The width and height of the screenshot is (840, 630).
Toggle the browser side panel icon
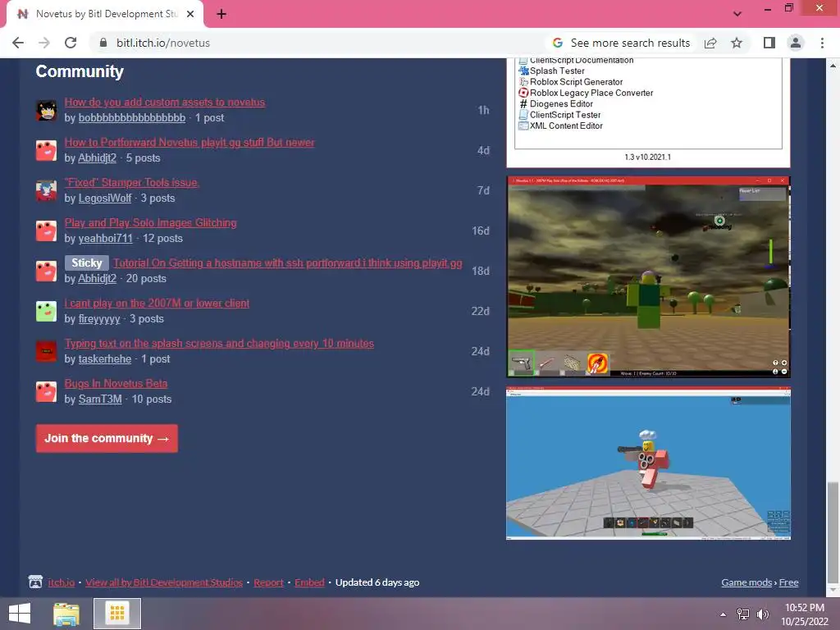point(769,43)
